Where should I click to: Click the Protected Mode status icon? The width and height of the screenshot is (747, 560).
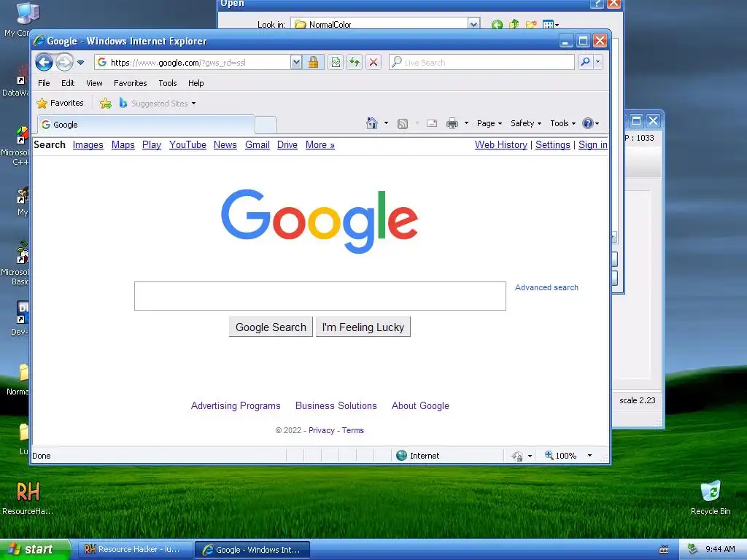pyautogui.click(x=517, y=456)
